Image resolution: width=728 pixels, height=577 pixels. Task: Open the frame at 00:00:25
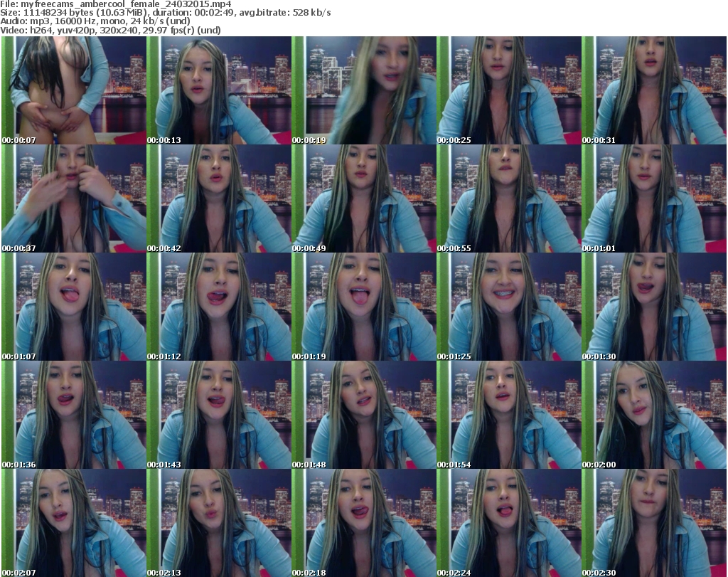pyautogui.click(x=509, y=90)
